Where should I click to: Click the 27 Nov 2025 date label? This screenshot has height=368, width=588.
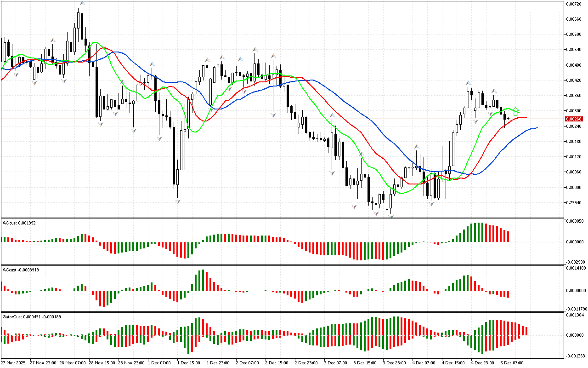click(13, 363)
